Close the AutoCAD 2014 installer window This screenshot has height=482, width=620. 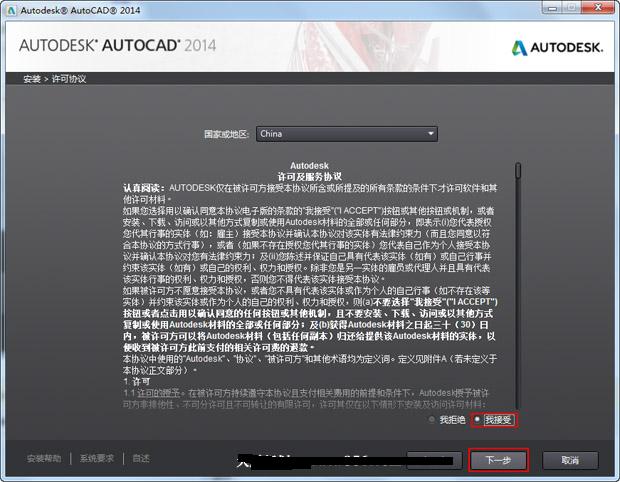599,8
